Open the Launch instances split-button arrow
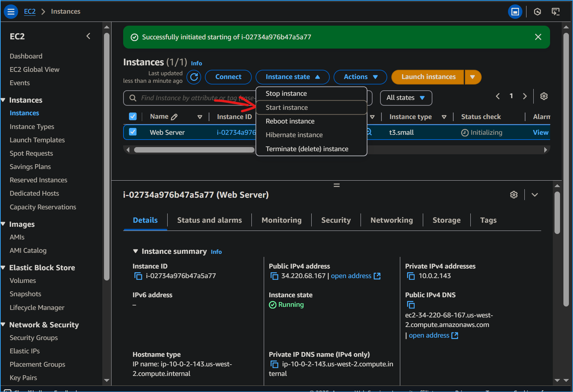Viewport: 573px width, 392px height. coord(472,77)
